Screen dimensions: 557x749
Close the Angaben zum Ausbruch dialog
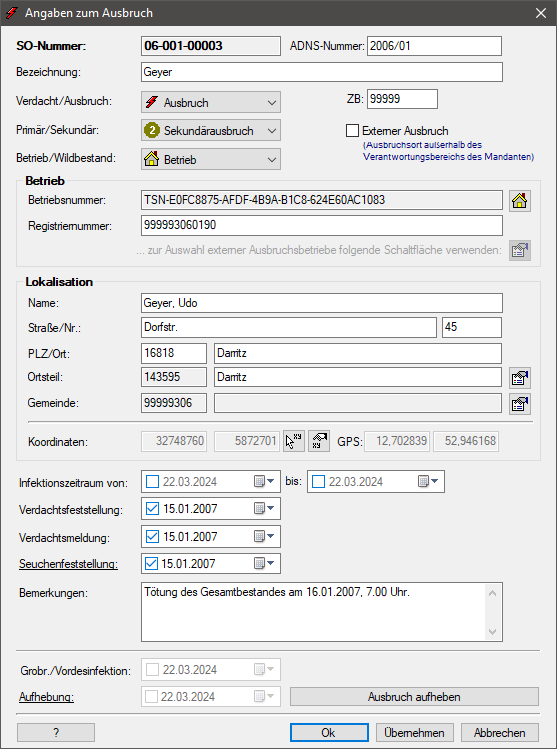click(541, 13)
